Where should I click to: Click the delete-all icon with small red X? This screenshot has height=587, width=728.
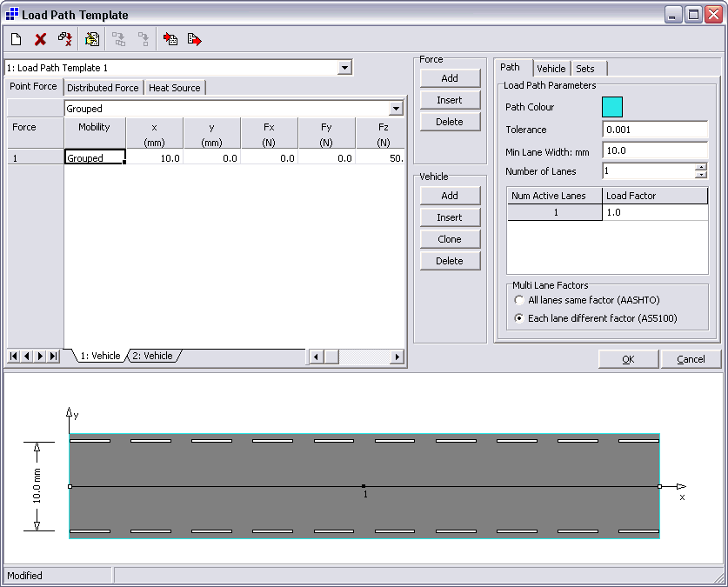point(64,39)
